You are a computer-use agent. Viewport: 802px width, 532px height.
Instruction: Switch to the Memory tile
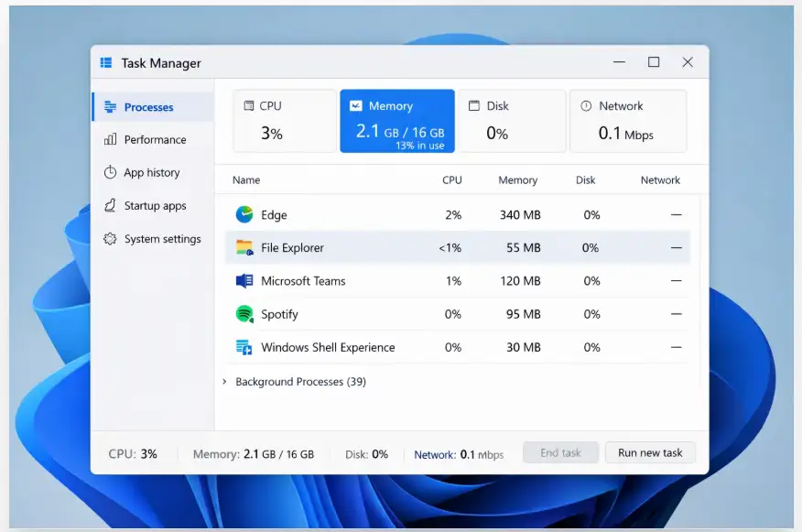pyautogui.click(x=396, y=120)
